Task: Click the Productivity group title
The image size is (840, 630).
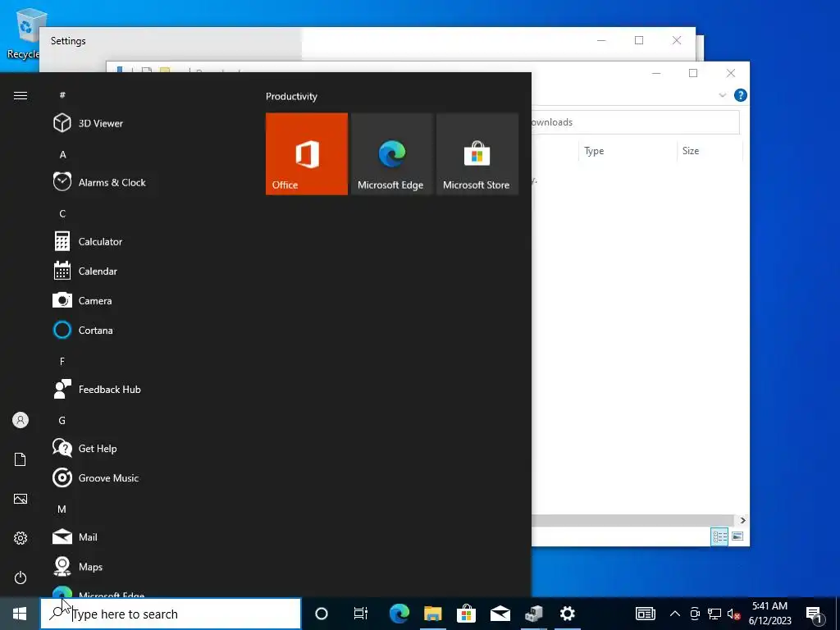Action: point(291,97)
